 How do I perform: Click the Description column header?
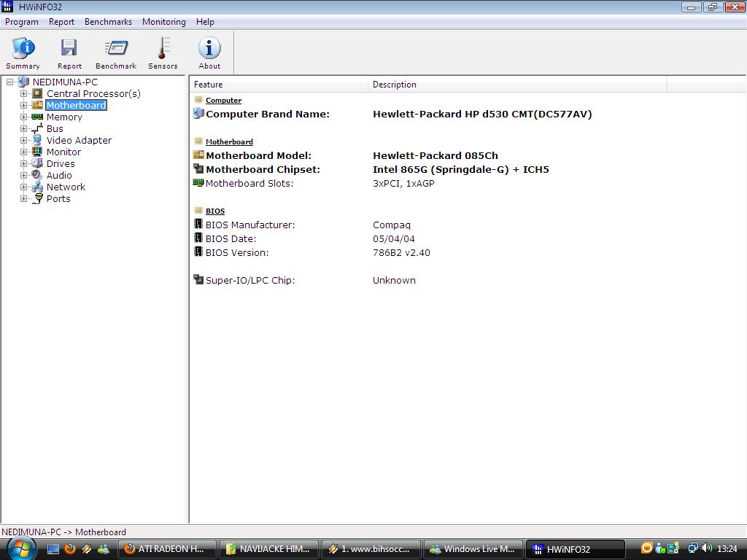click(517, 85)
